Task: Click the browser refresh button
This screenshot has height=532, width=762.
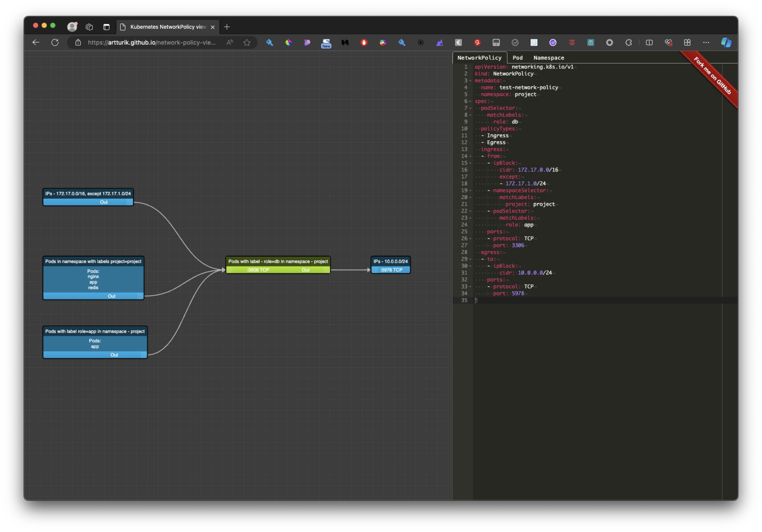Action: [55, 42]
